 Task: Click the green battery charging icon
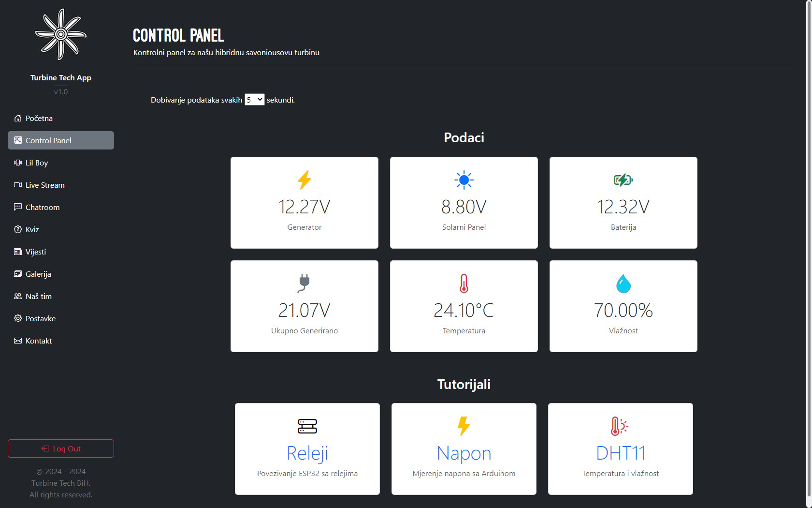[623, 180]
